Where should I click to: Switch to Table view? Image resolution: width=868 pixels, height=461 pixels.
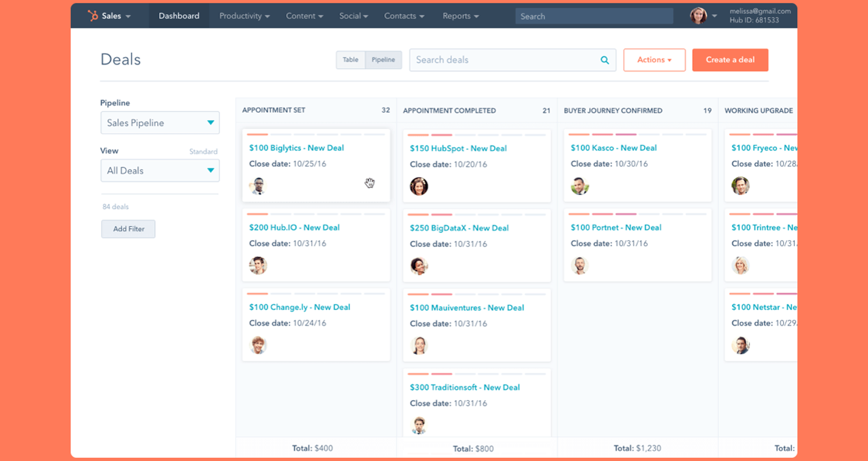tap(350, 60)
